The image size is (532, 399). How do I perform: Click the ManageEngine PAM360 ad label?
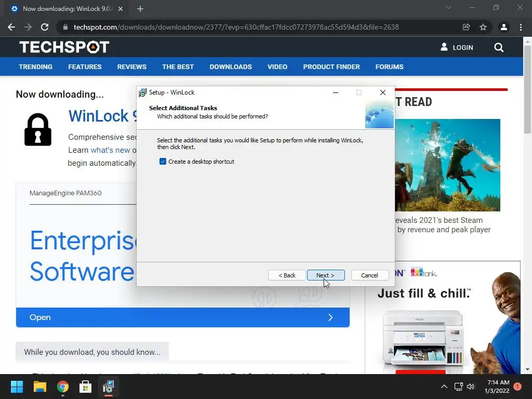click(x=65, y=193)
